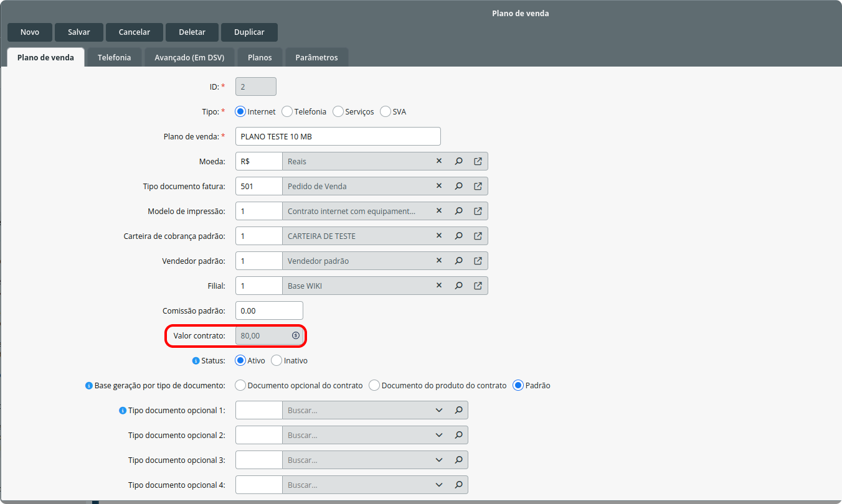The width and height of the screenshot is (842, 504).
Task: Clear Vendedor padrão with X icon
Action: tap(439, 261)
